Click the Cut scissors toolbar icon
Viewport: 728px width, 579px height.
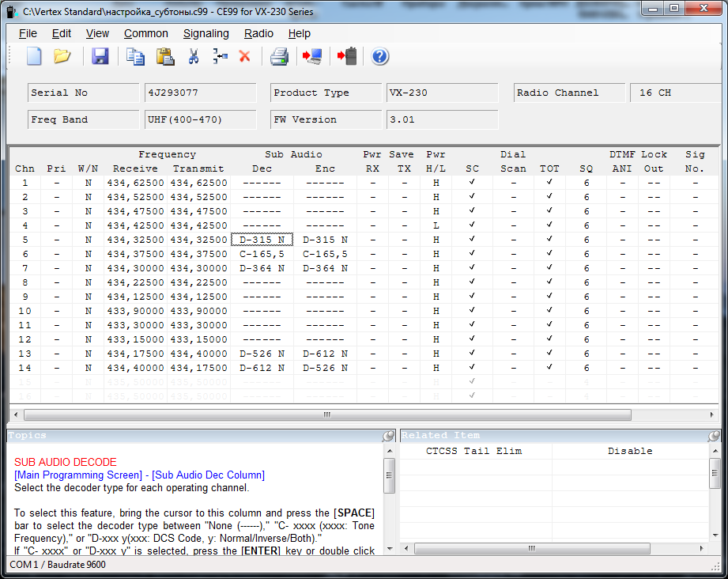194,57
